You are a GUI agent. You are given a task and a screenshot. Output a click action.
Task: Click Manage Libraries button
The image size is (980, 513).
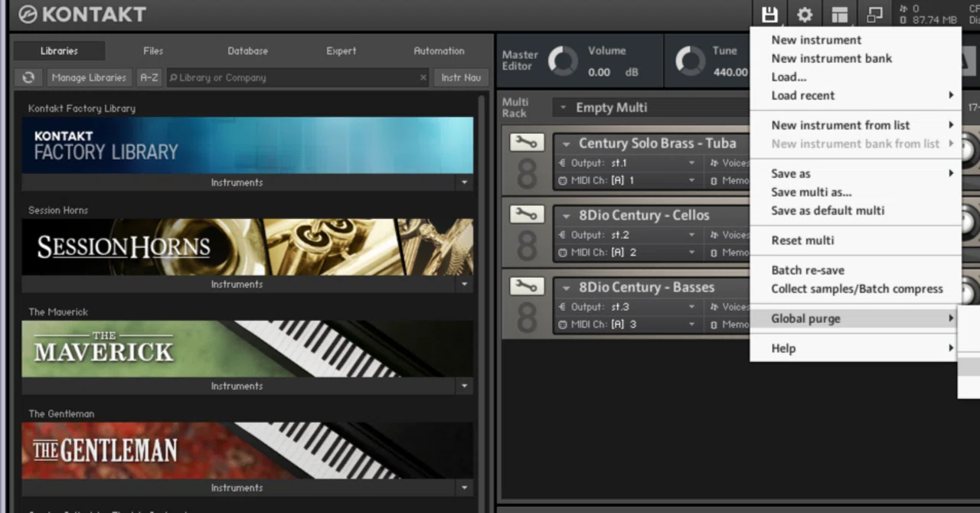[89, 77]
